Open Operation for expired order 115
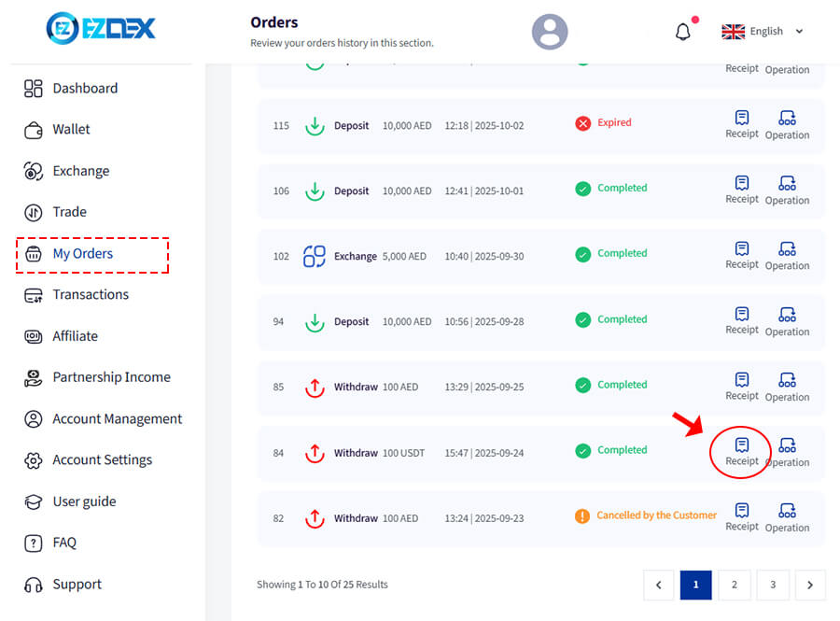Image resolution: width=840 pixels, height=621 pixels. point(787,125)
